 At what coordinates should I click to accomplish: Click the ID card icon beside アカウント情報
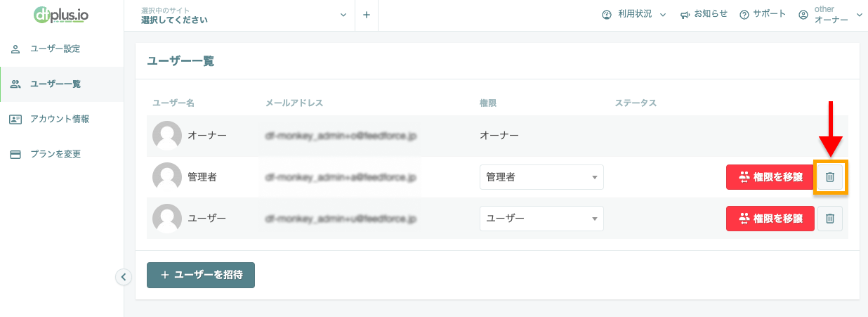coord(15,119)
